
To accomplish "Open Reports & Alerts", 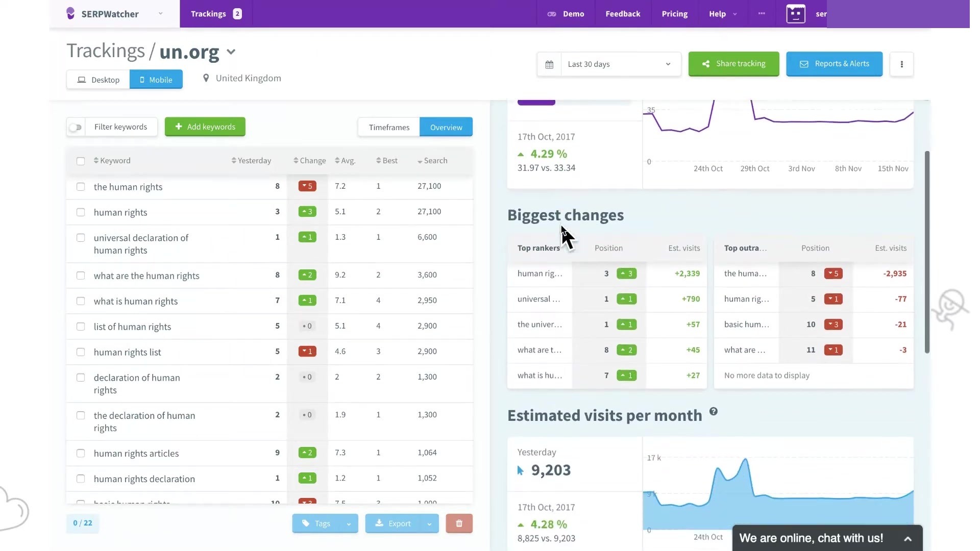I will click(834, 64).
